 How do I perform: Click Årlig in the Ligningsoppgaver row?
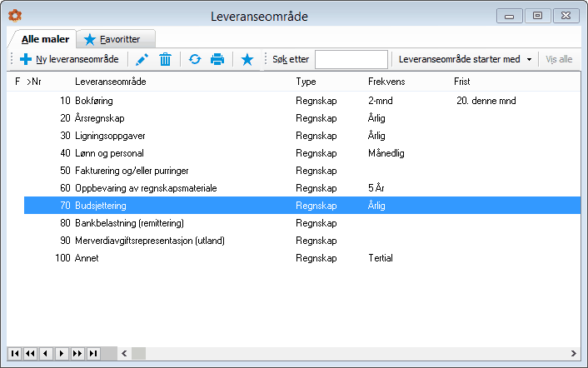point(376,136)
